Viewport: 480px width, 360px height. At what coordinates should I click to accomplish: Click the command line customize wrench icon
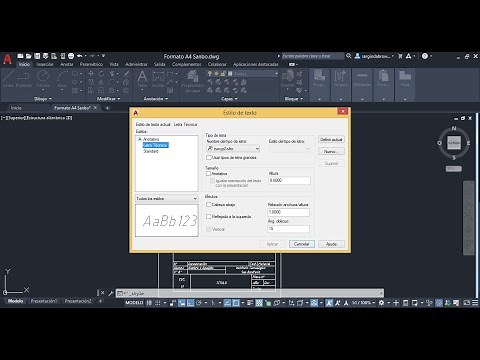(110, 293)
